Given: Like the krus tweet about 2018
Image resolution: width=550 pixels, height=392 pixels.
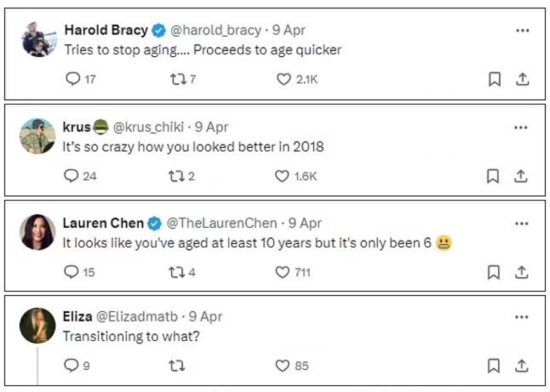Looking at the screenshot, I should 282,176.
